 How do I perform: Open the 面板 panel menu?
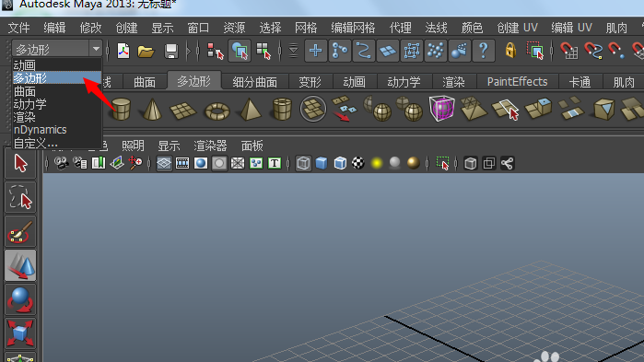click(252, 146)
